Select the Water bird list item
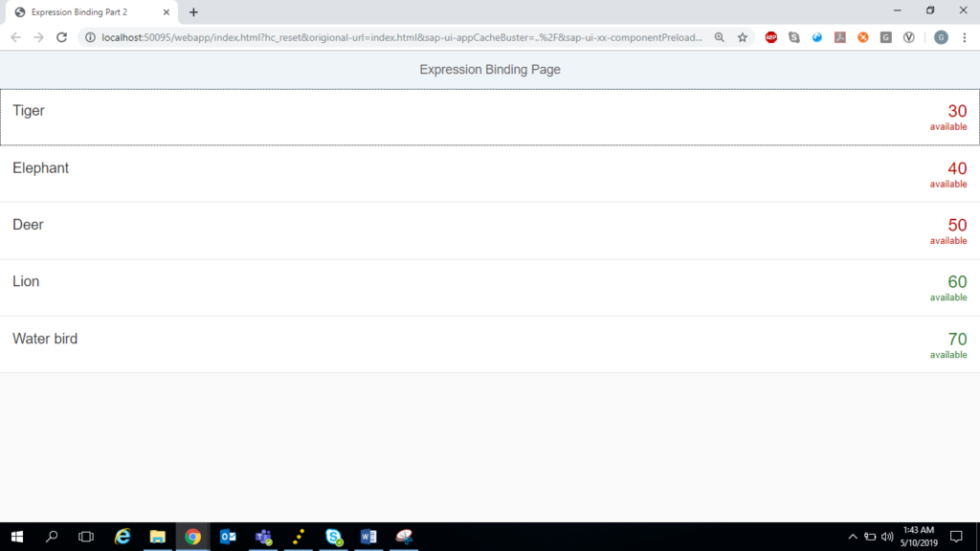 [x=490, y=344]
